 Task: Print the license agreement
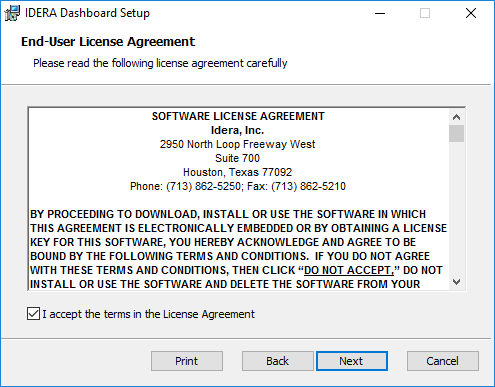(187, 361)
